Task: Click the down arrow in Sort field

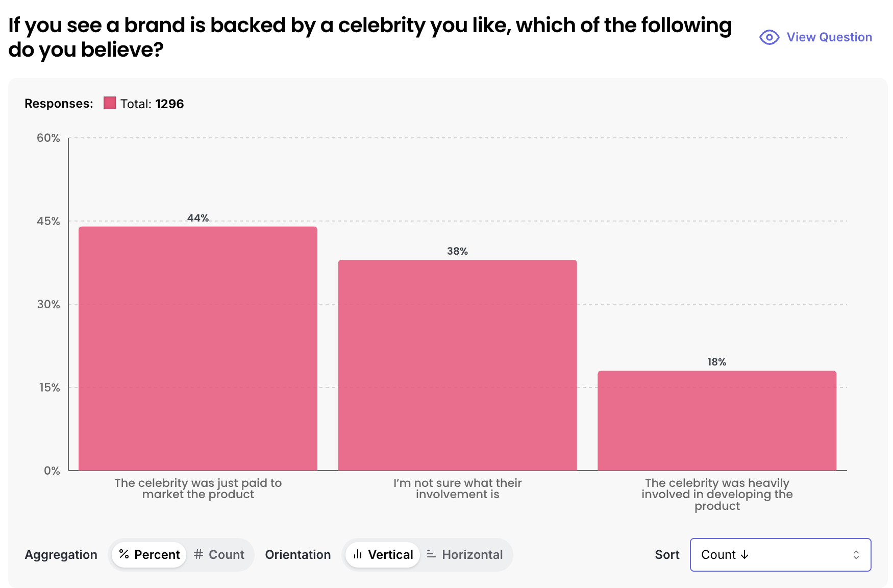Action: click(x=745, y=555)
